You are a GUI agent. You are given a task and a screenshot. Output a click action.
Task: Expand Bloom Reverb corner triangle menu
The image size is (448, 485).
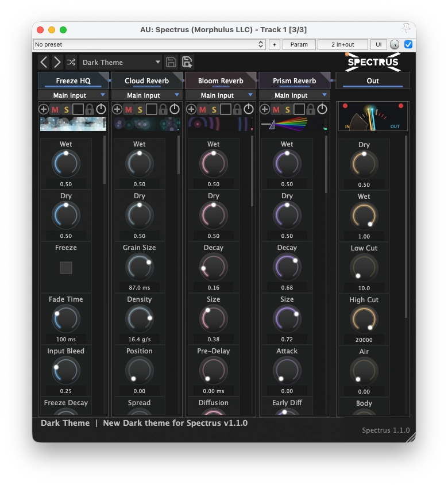(x=252, y=76)
